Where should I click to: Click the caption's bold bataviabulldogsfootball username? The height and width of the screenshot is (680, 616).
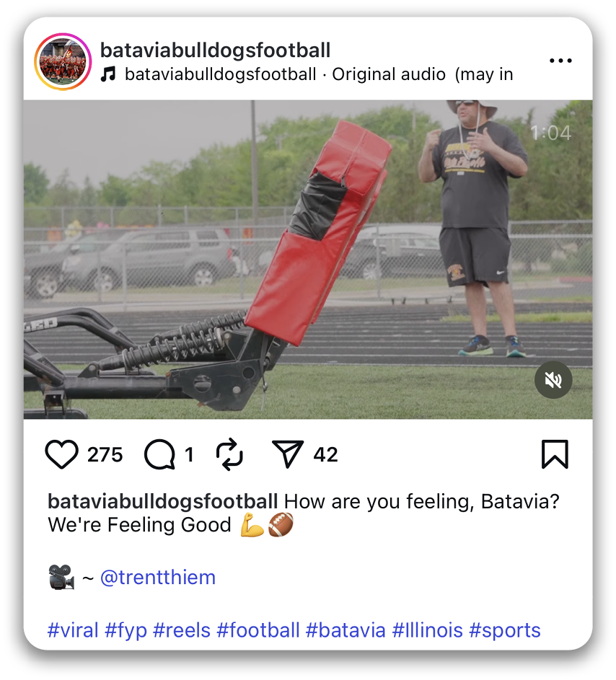coord(163,501)
